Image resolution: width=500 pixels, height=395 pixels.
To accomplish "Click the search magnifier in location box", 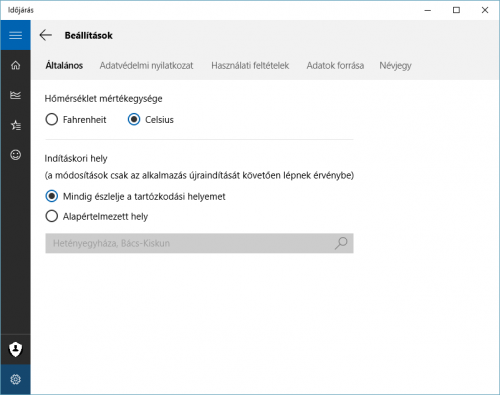I will (341, 243).
